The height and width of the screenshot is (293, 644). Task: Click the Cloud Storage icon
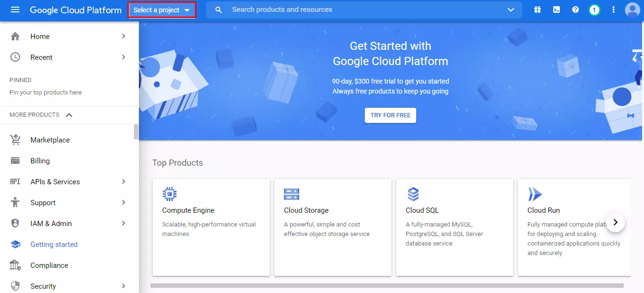tap(291, 194)
